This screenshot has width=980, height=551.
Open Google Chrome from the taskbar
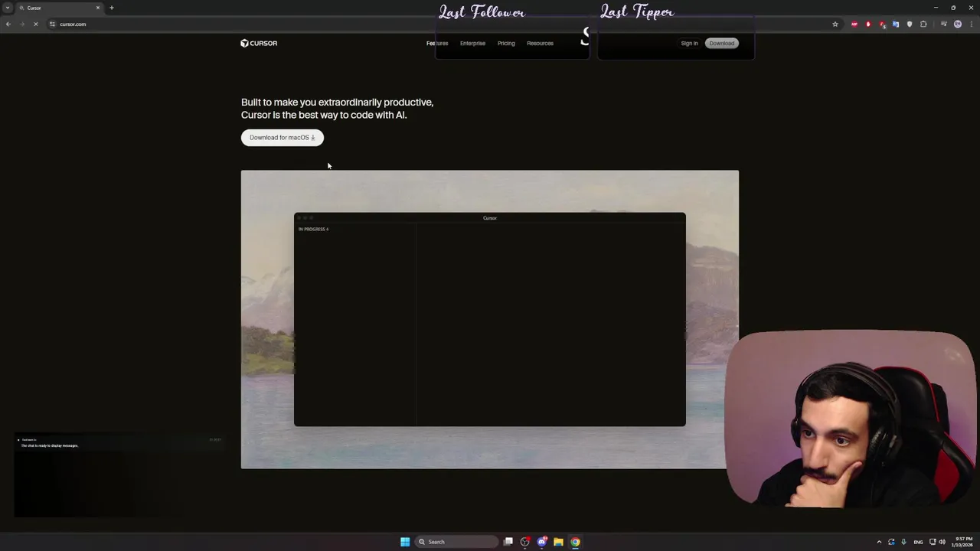pyautogui.click(x=575, y=542)
